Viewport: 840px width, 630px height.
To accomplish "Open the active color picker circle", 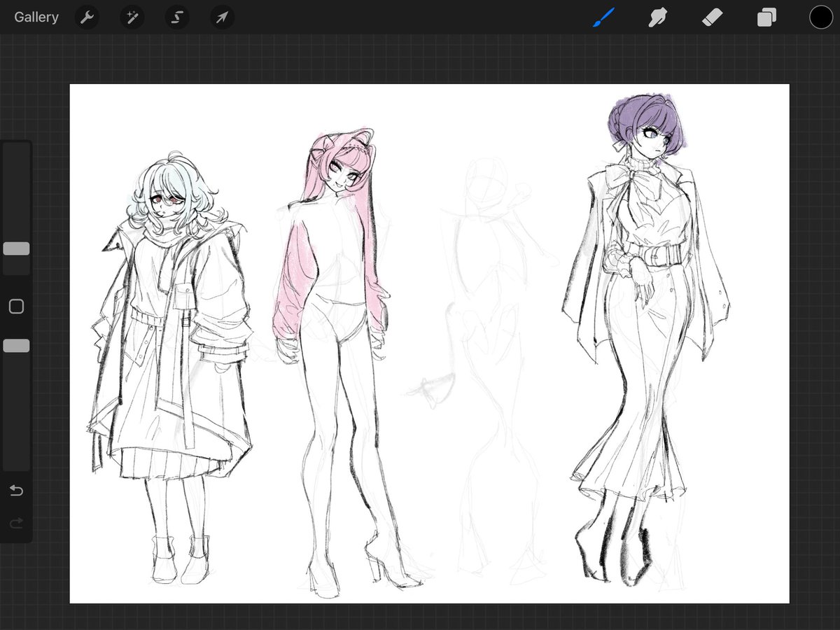I will [821, 17].
